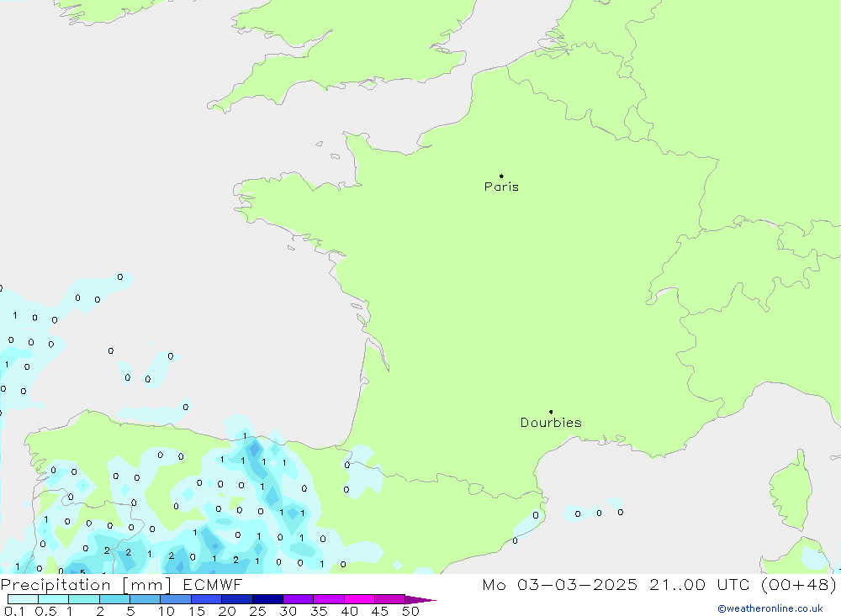841x616 pixels.
Task: Click the 0.1–0.5 mm legend color swatch
Action: point(23,599)
